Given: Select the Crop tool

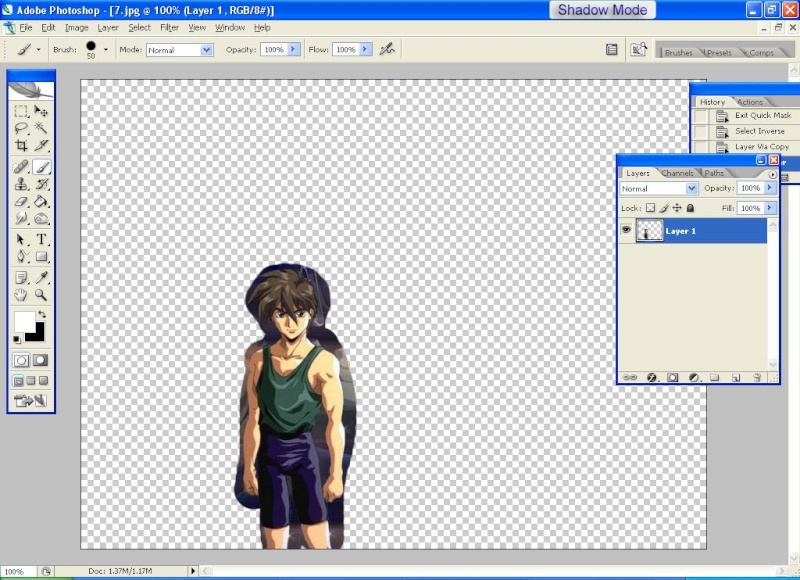Looking at the screenshot, I should coord(21,145).
